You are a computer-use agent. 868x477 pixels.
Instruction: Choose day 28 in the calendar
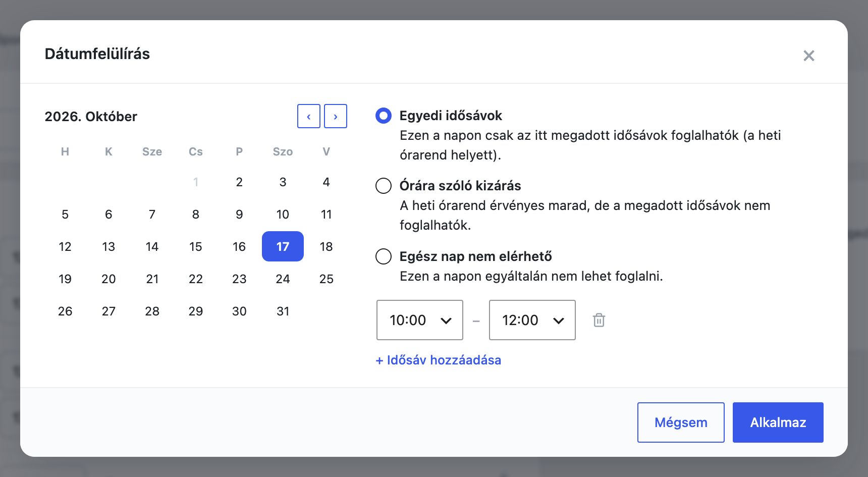152,311
